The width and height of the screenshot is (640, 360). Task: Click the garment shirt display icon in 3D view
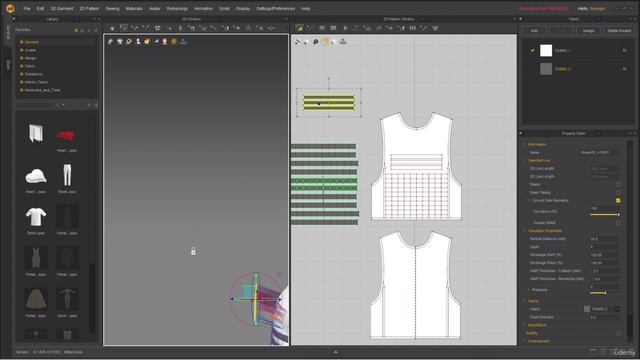(x=120, y=42)
